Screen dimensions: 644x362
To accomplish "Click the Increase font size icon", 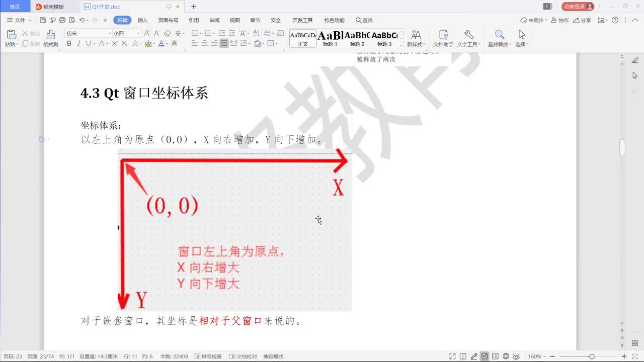I will coord(147,33).
